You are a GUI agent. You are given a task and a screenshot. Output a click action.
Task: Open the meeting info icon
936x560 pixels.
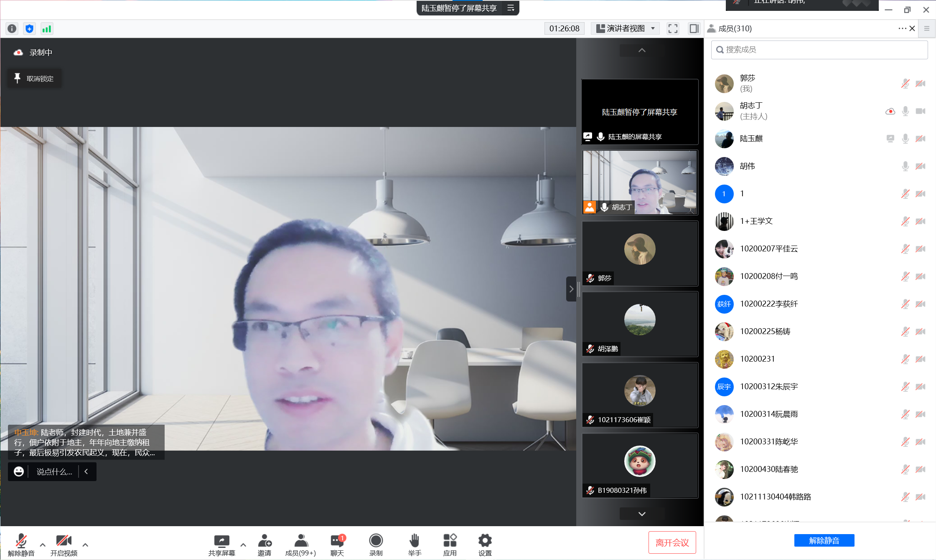click(x=12, y=28)
